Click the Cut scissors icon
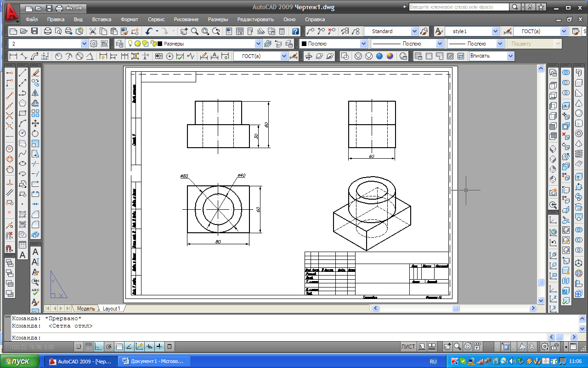Screen dimensions: 588x368 tap(93, 31)
